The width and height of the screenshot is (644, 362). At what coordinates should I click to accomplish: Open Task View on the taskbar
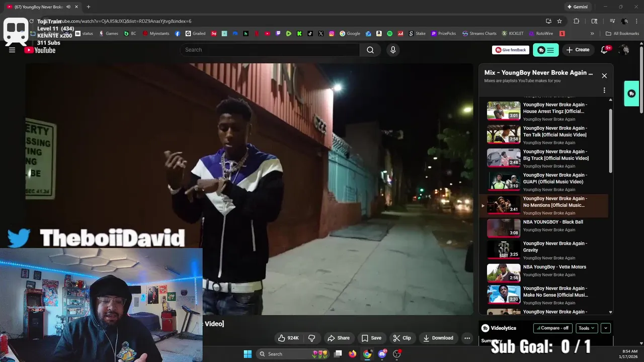(338, 354)
